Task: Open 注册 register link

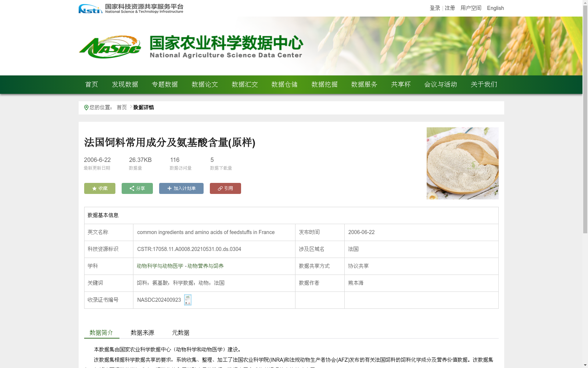Action: coord(450,8)
